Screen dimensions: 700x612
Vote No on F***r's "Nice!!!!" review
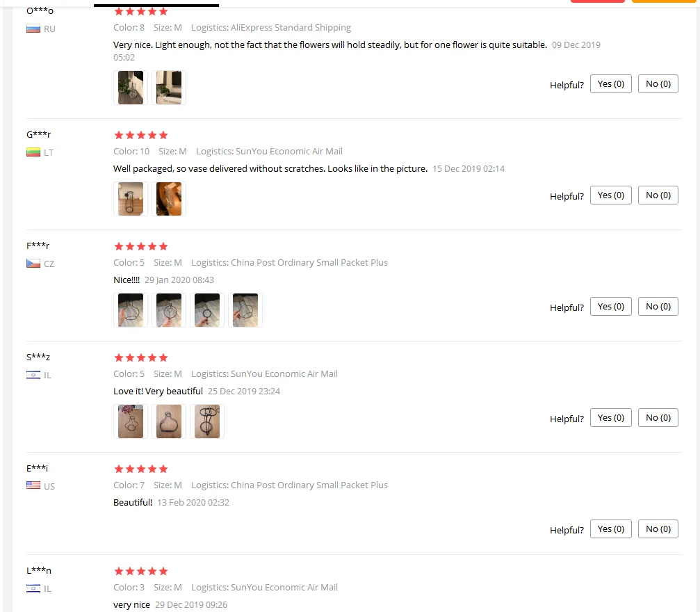(658, 307)
